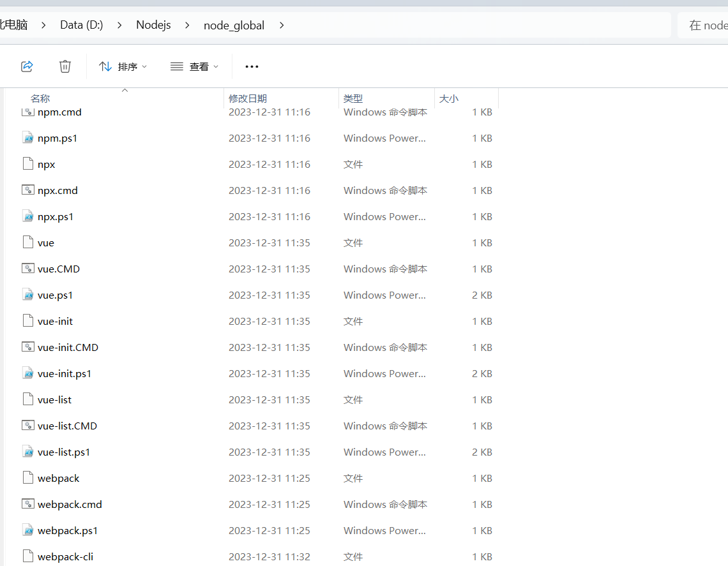Viewport: 728px width, 566px height.
Task: Open the 查看 view dropdown
Action: point(195,67)
